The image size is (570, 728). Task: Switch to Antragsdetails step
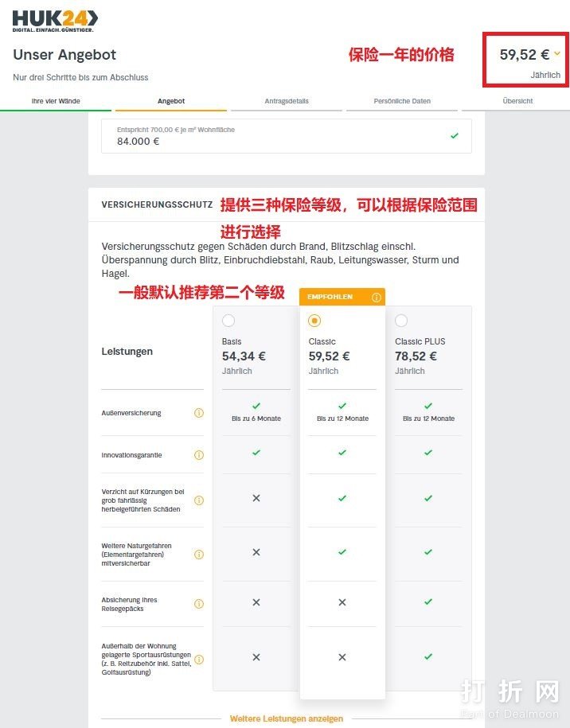point(286,102)
